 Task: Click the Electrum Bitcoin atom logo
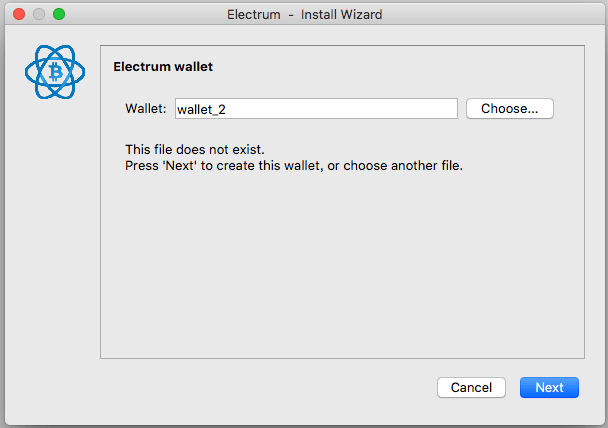click(55, 73)
